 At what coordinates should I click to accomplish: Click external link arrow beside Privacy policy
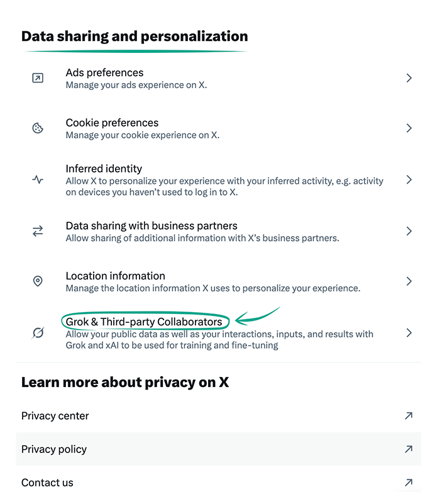pos(409,449)
